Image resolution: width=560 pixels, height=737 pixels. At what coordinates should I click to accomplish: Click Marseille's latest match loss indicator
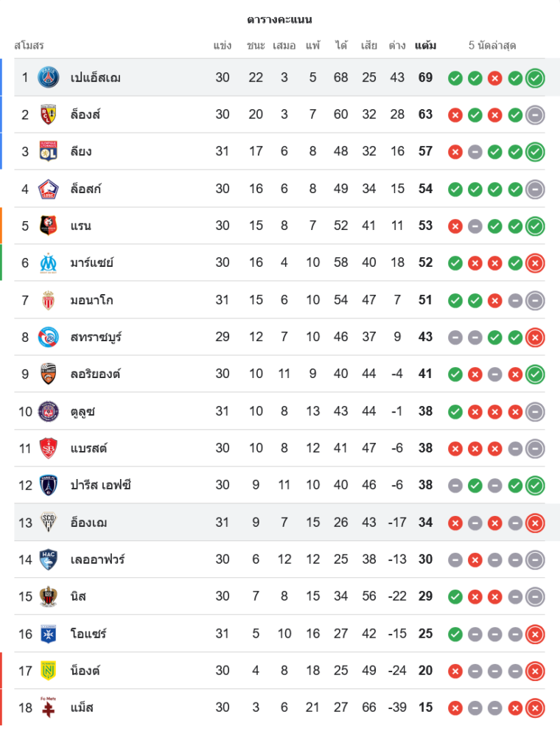[x=536, y=262]
